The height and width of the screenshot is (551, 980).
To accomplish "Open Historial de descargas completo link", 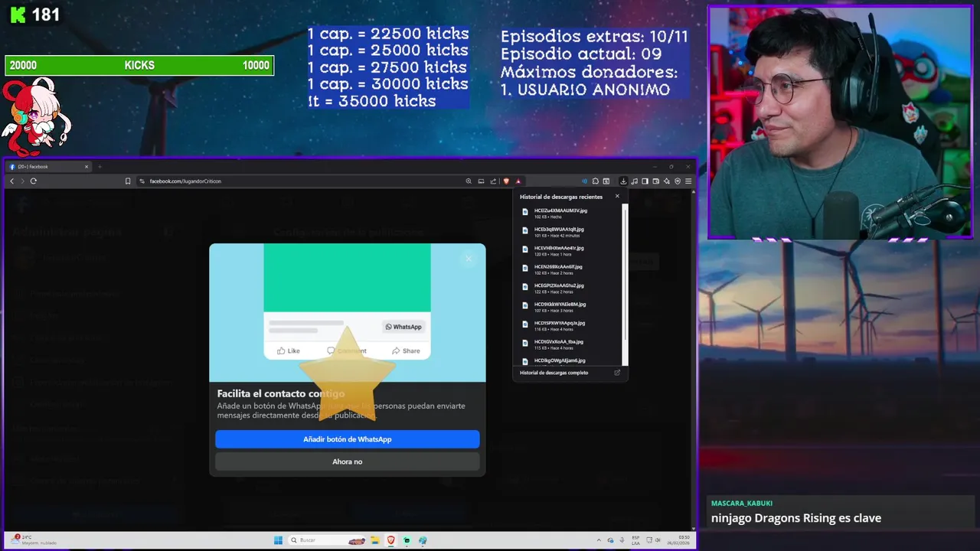I will 554,373.
